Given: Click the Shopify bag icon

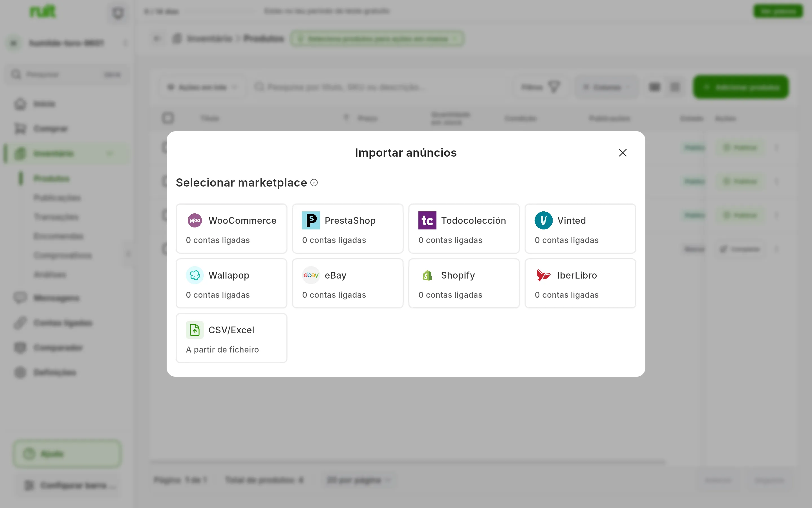Looking at the screenshot, I should [x=427, y=275].
